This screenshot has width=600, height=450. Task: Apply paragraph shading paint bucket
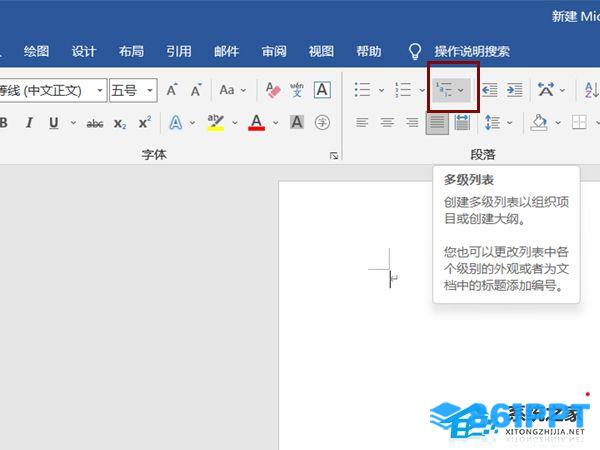pyautogui.click(x=539, y=123)
